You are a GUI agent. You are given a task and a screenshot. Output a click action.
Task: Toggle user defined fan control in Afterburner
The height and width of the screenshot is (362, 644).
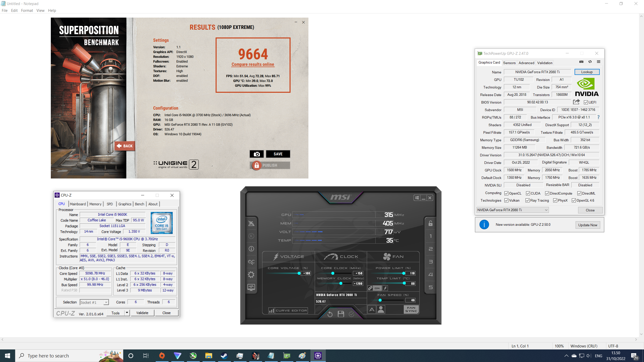pyautogui.click(x=381, y=309)
